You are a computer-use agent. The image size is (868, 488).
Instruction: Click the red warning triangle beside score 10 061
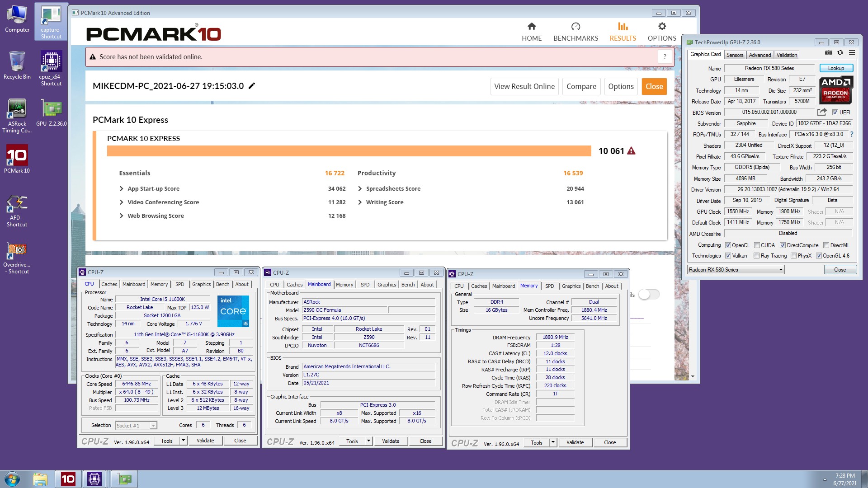(631, 151)
